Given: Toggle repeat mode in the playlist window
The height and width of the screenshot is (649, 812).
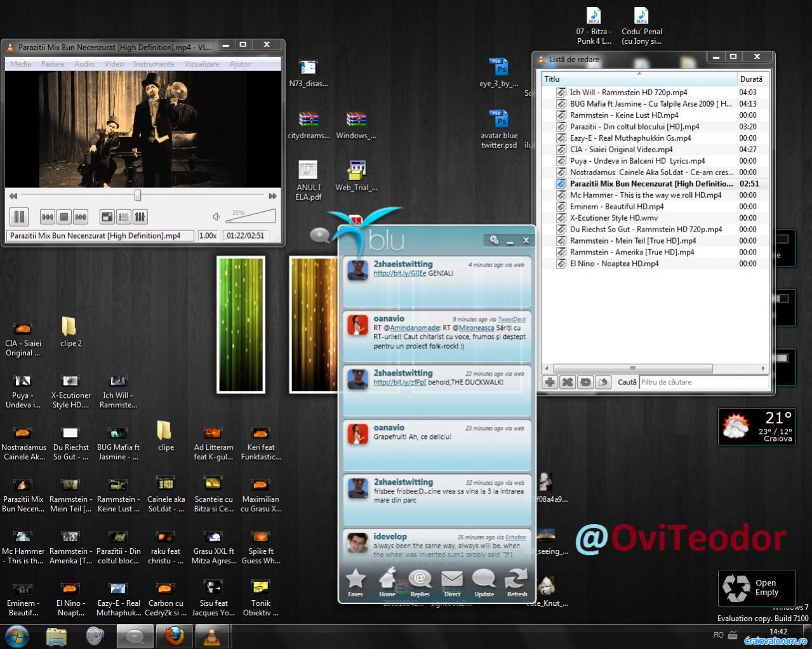Looking at the screenshot, I should point(585,382).
